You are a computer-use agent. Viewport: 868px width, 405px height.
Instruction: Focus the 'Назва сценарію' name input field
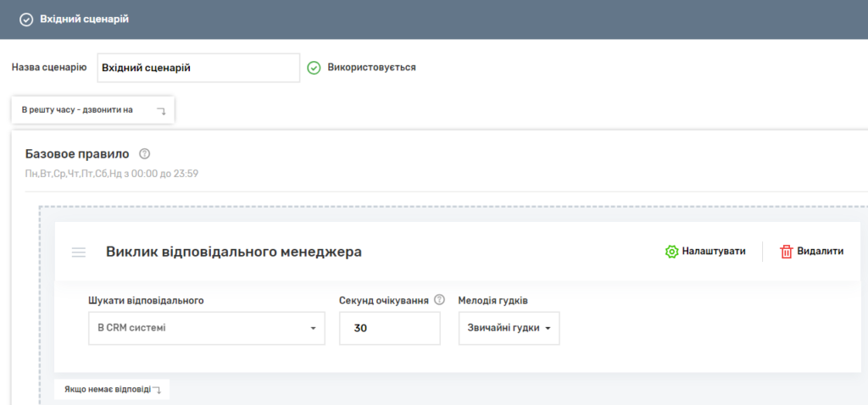tap(198, 68)
